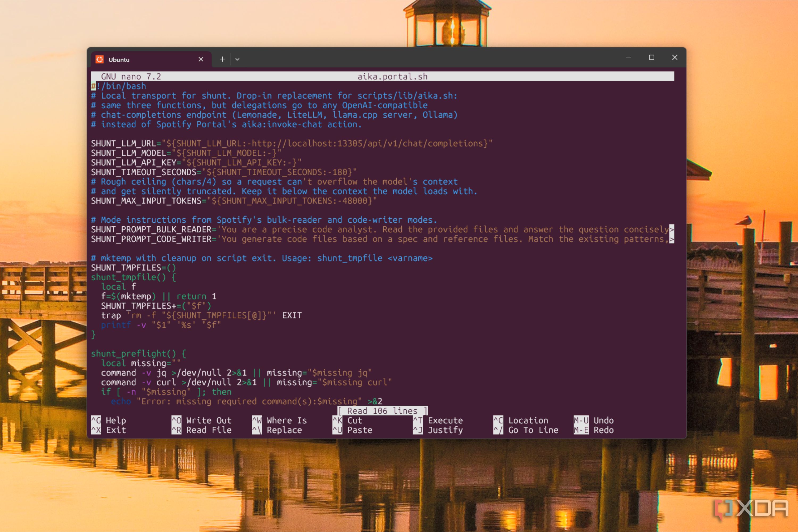The height and width of the screenshot is (532, 798).
Task: Click the SHUNT_TIMEOUT_SECONDS variable line
Action: 224,172
